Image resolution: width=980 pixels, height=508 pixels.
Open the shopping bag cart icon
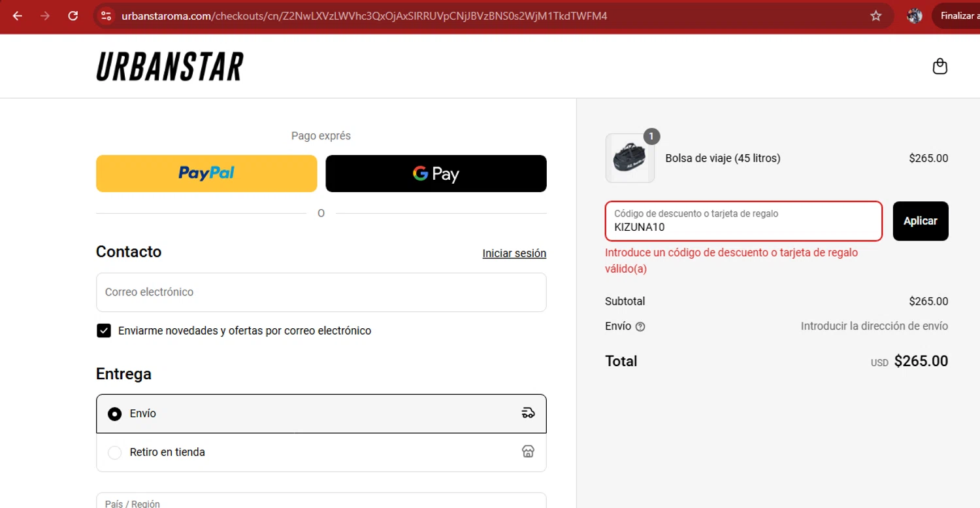point(939,66)
